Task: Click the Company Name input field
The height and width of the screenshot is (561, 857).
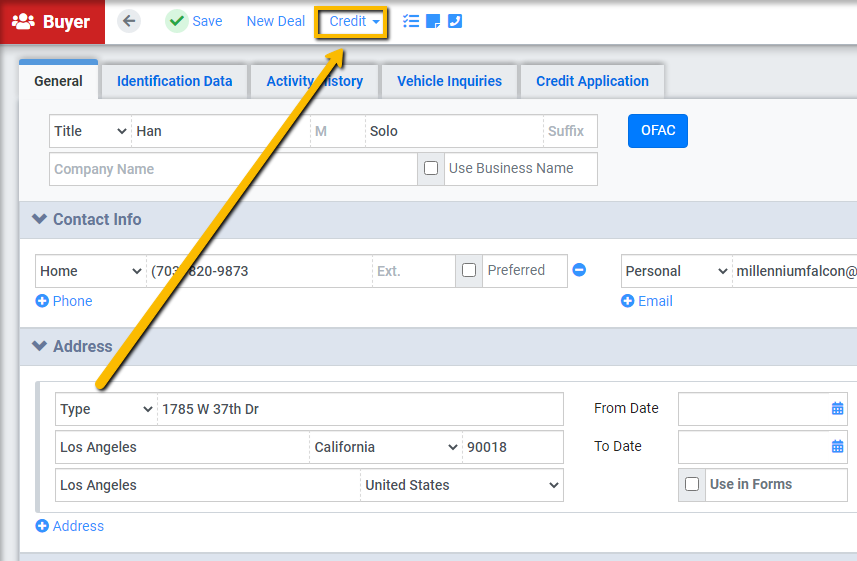Action: [x=233, y=169]
